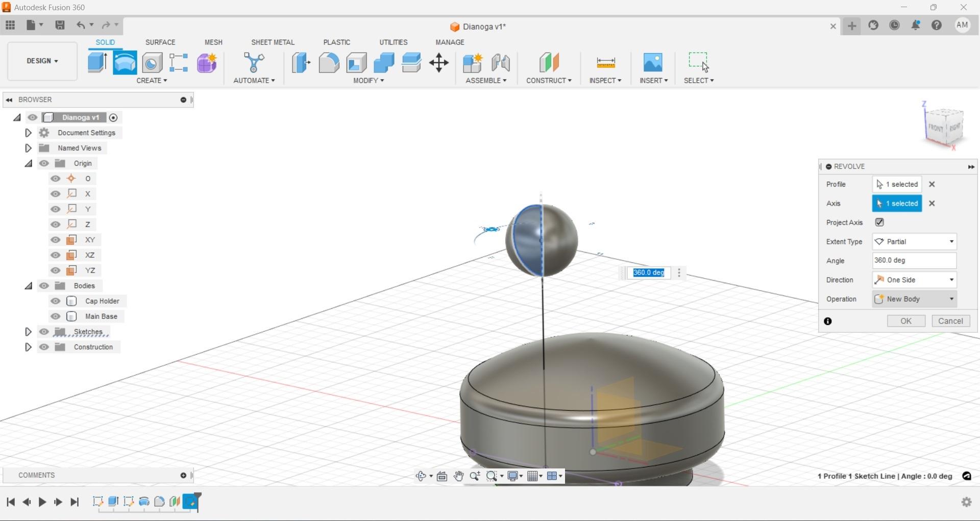
Task: Click the Joint tool in Assemble
Action: 500,63
